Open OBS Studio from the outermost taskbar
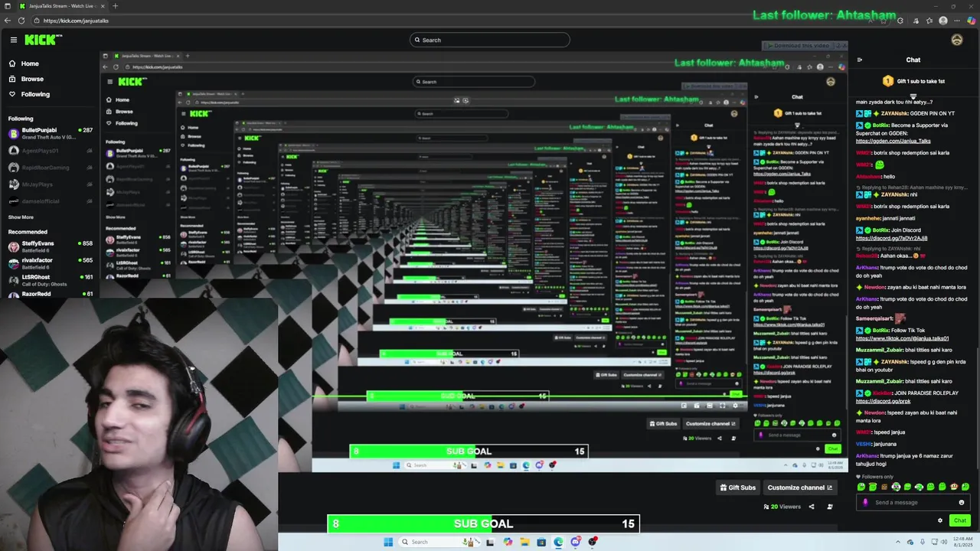The height and width of the screenshot is (551, 980). [x=593, y=542]
